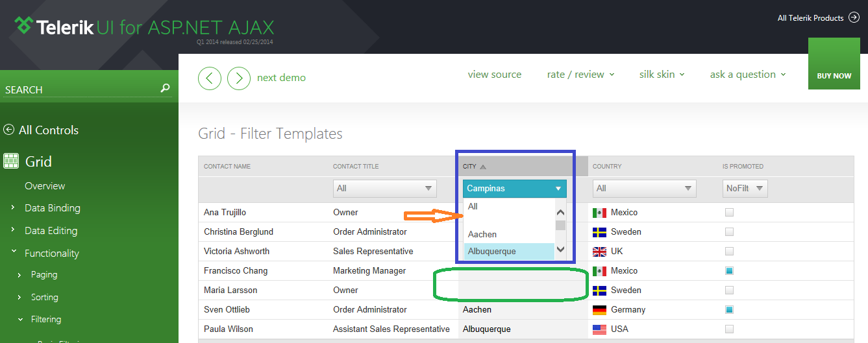
Task: Click the next demo link
Action: click(281, 78)
